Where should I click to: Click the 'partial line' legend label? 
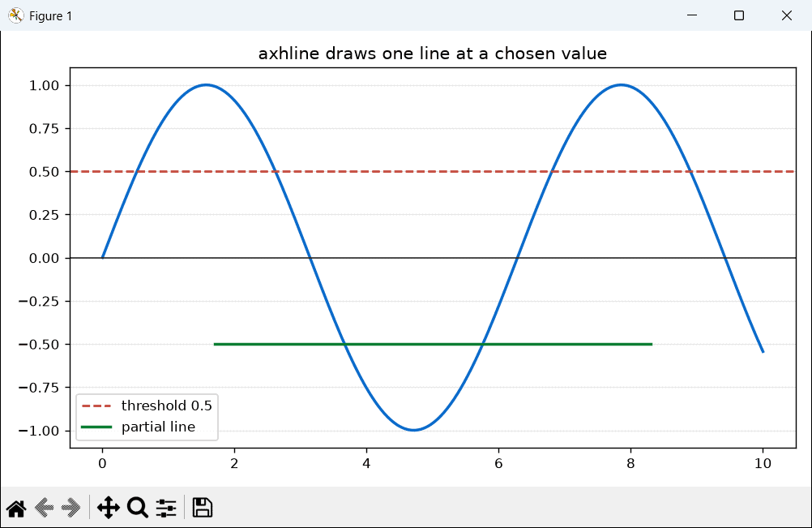[x=159, y=427]
